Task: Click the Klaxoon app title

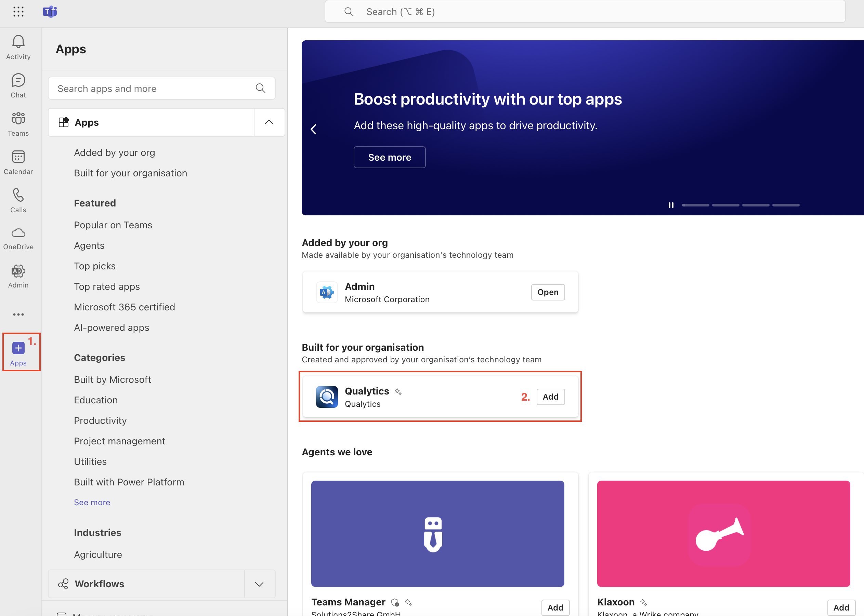Action: tap(615, 602)
